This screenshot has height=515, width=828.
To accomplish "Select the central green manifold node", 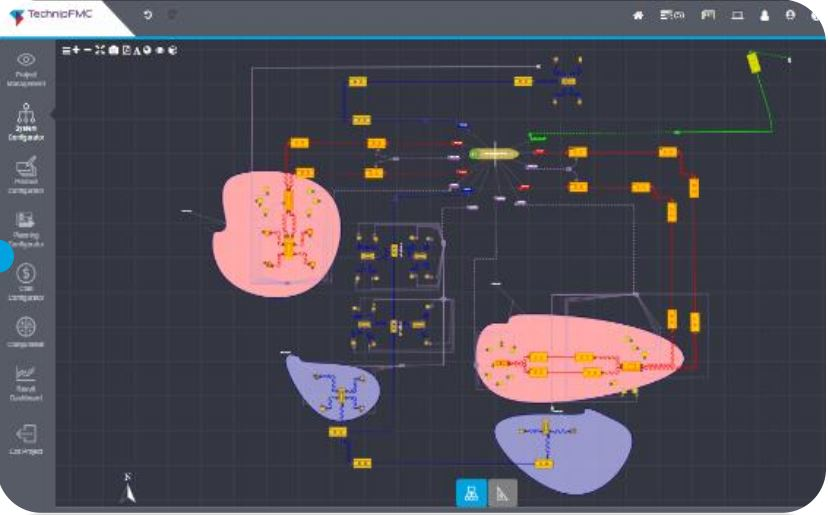I will click(493, 154).
